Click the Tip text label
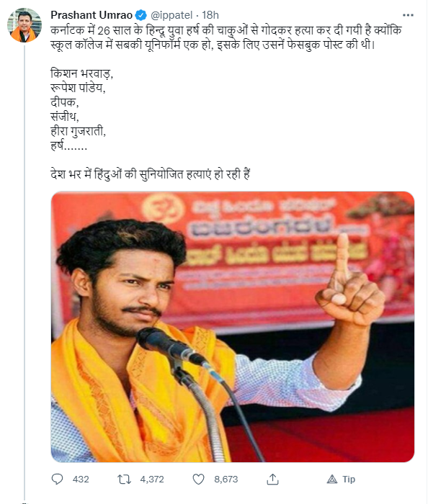Viewport: 428px width, 504px height. coord(349,480)
